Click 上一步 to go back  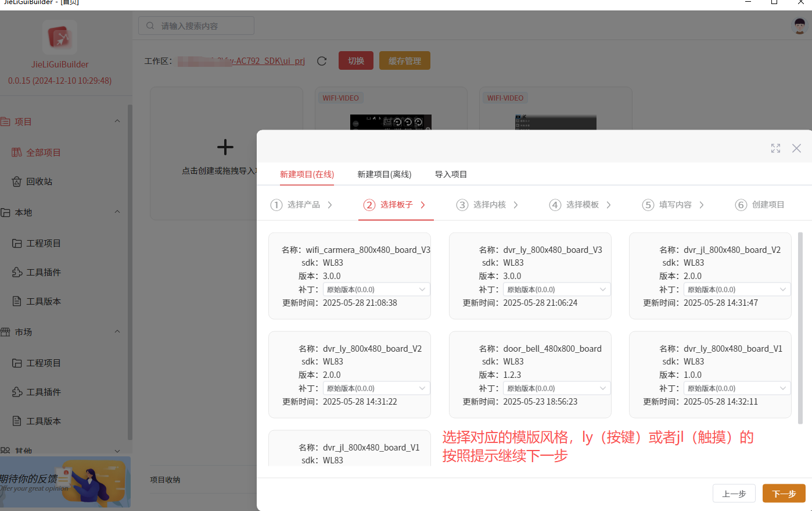coord(734,494)
